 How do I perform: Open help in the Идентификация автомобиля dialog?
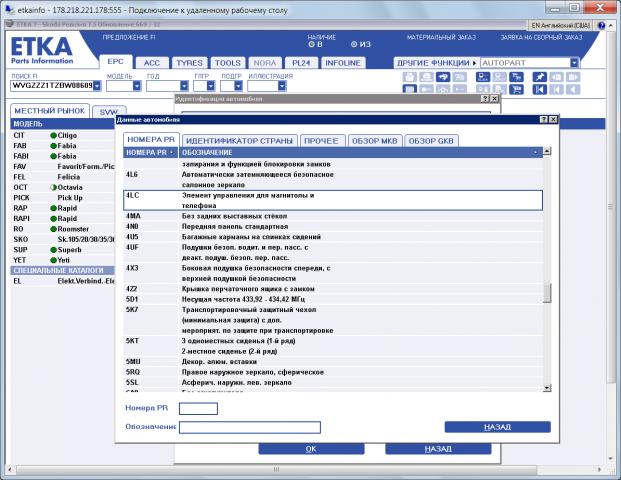(486, 99)
